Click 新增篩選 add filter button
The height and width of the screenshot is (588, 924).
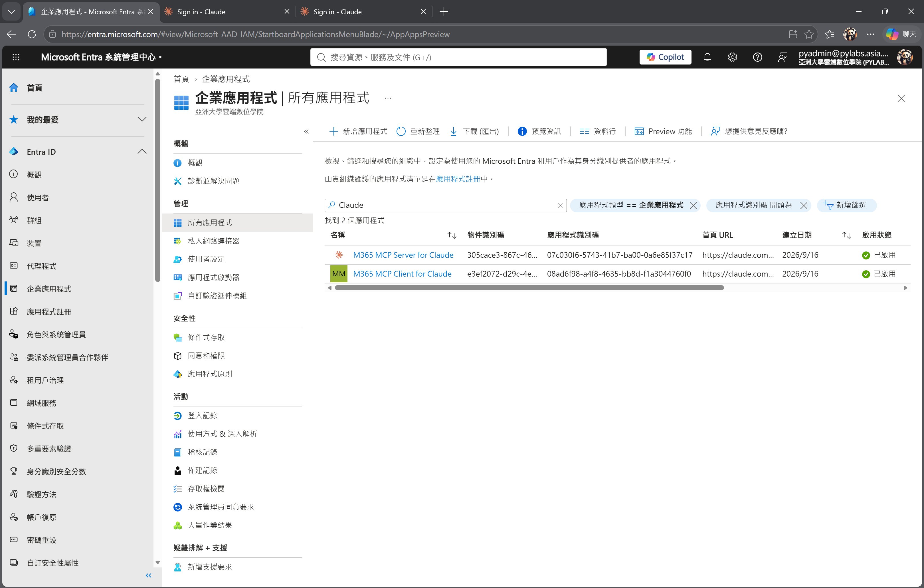click(x=846, y=206)
